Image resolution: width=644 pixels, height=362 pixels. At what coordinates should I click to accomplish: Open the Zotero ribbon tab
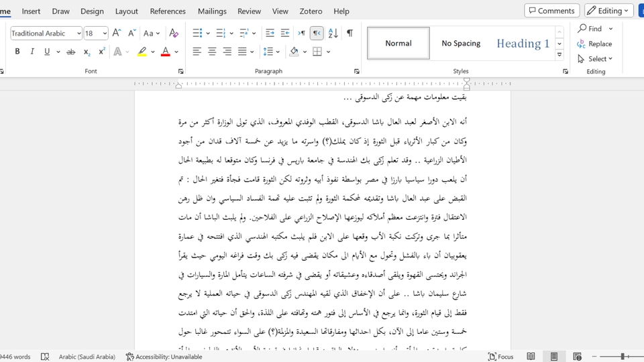[311, 11]
